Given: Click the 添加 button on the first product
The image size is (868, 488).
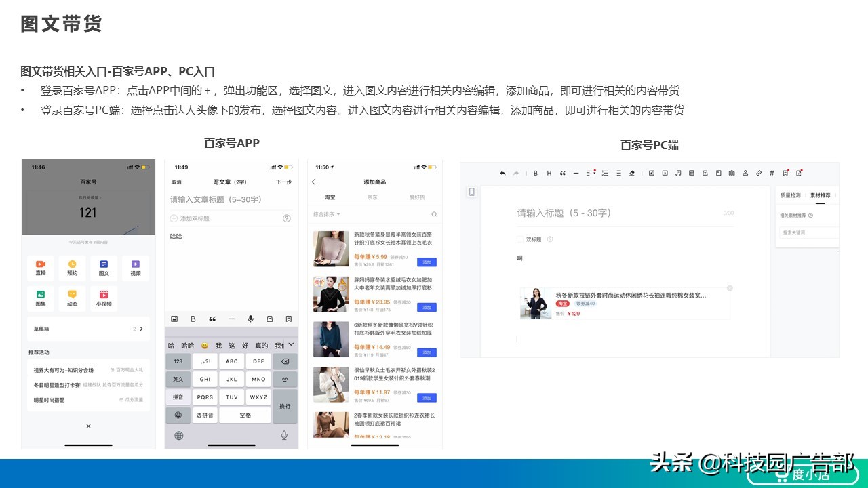Looking at the screenshot, I should tap(427, 262).
